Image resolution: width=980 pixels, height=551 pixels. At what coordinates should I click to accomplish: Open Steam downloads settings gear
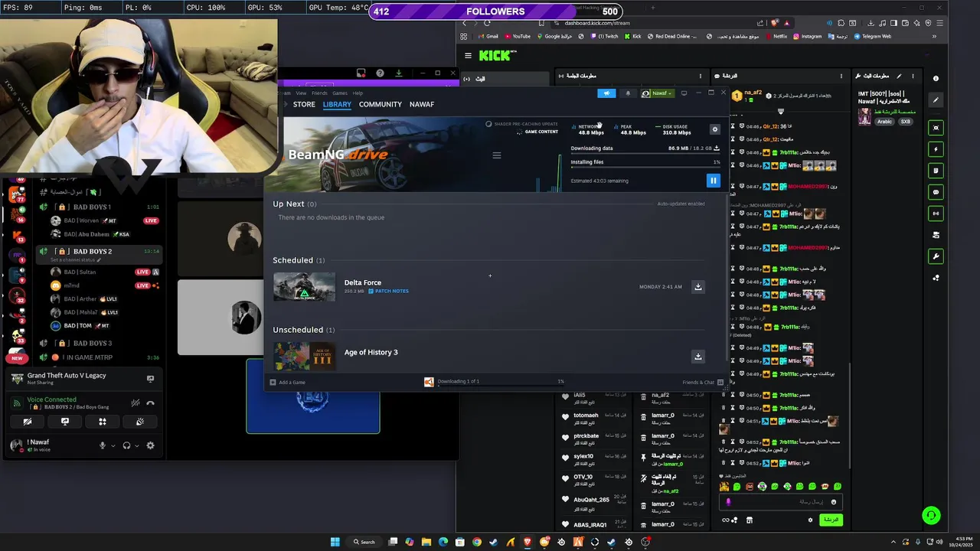715,129
